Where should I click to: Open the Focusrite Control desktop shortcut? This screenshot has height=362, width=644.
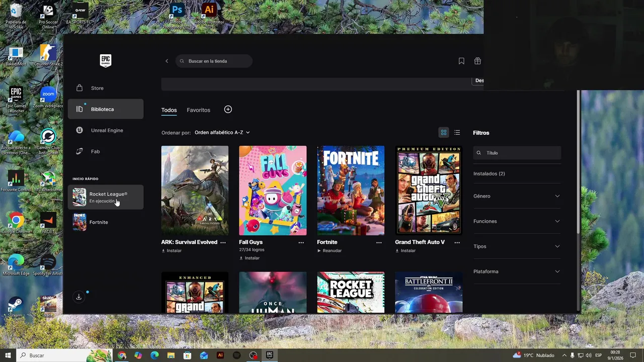(16, 182)
